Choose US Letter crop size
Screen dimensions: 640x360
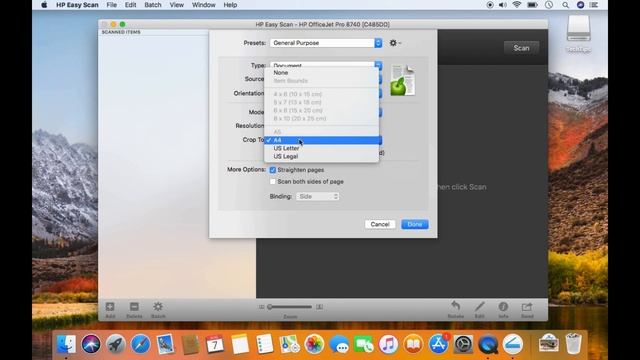[322, 148]
